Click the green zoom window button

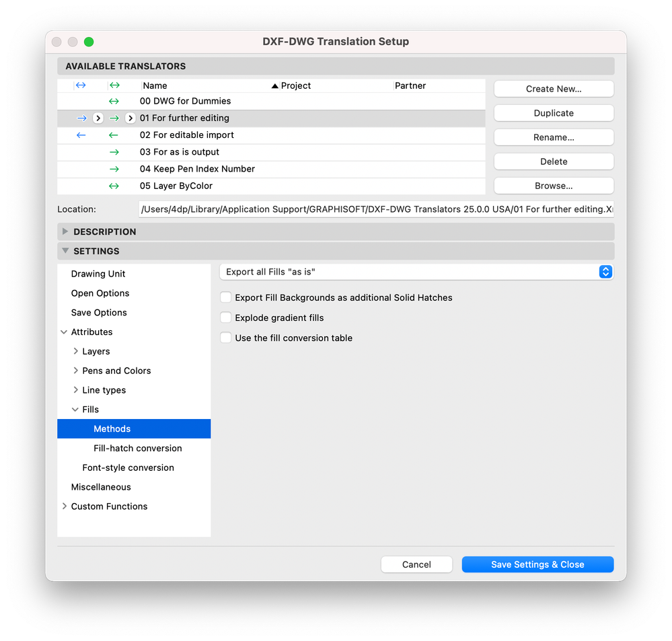point(89,42)
